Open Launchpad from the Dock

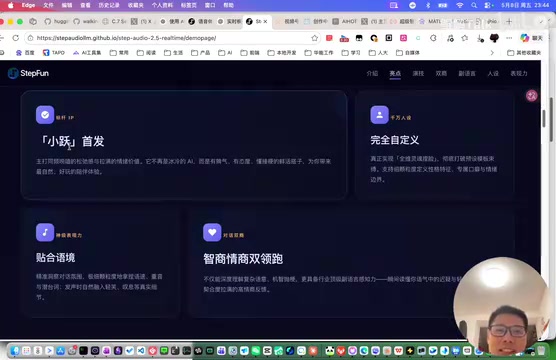coord(26,351)
